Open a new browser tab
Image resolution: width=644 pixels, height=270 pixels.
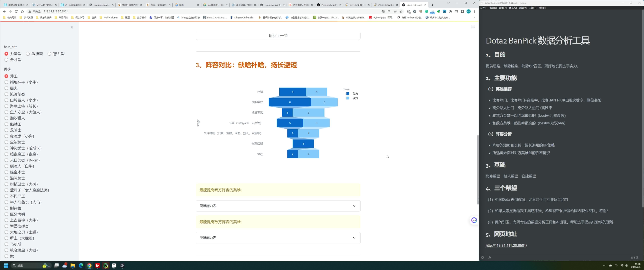click(432, 5)
